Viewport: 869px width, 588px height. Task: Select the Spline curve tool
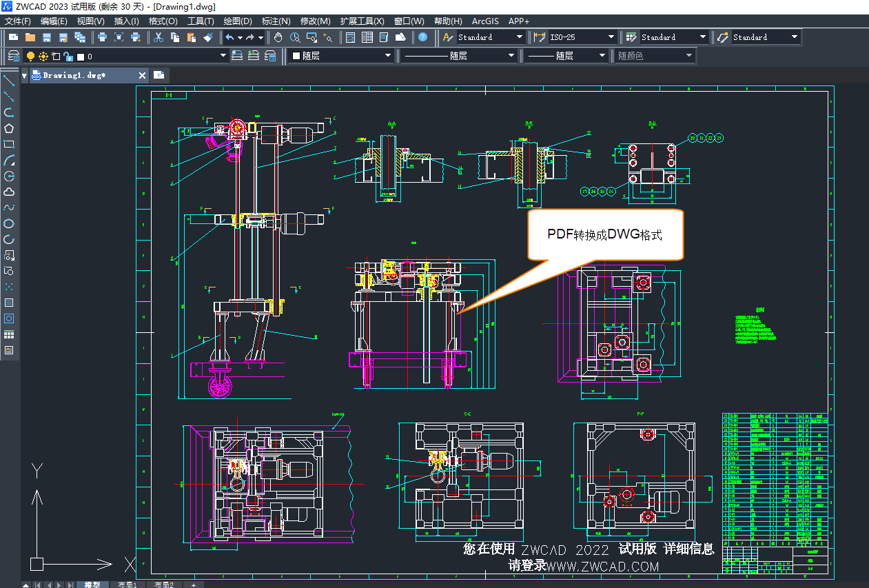pos(9,207)
